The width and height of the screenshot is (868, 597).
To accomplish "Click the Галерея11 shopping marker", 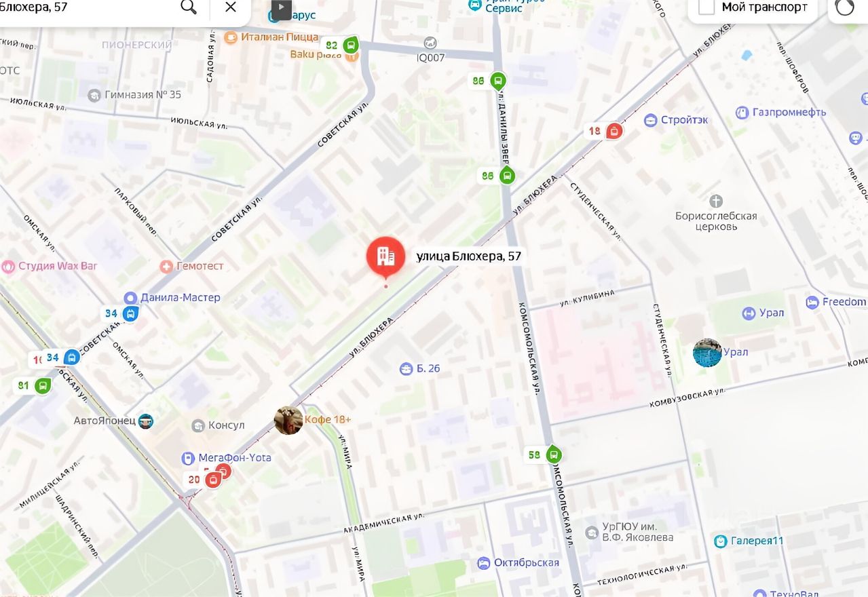I will tap(721, 541).
